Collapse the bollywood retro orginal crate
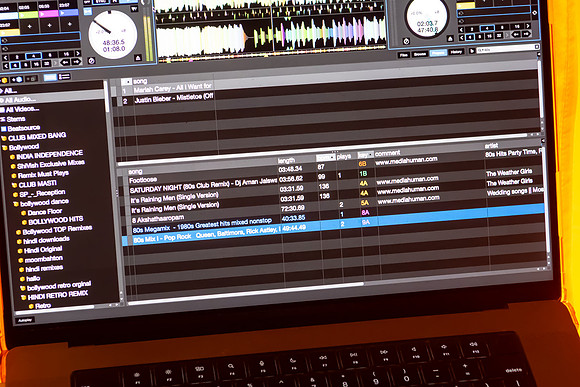Viewport: 580px width, 387px height. (x=23, y=288)
